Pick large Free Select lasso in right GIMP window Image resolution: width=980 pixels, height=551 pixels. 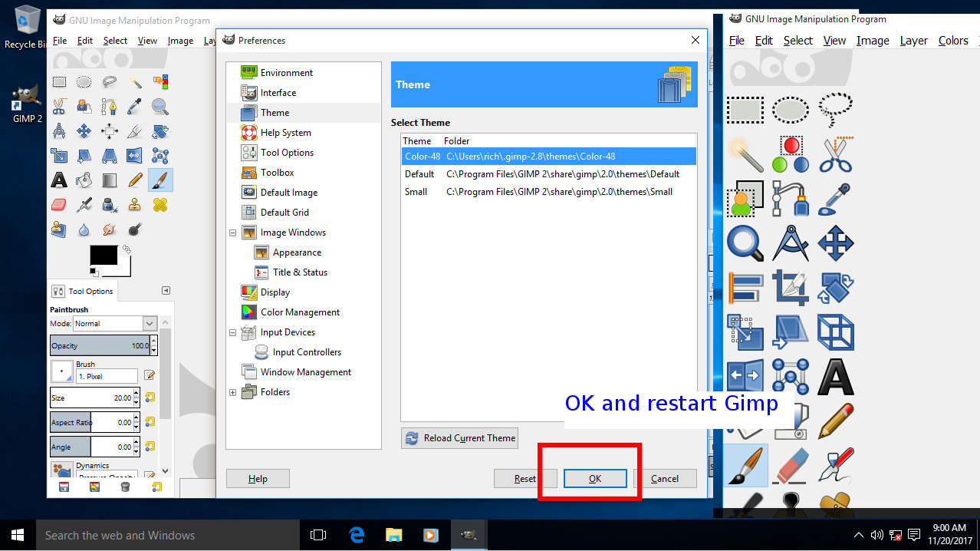click(x=835, y=110)
